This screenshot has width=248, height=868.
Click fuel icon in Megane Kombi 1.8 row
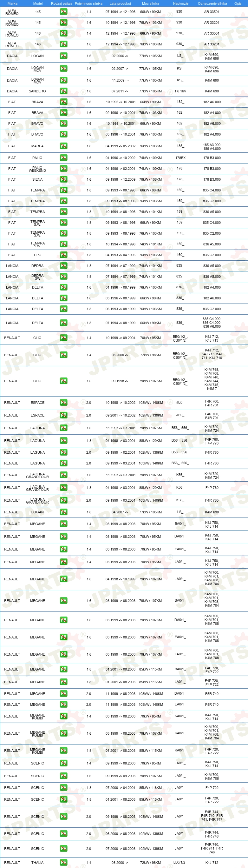coord(64,751)
